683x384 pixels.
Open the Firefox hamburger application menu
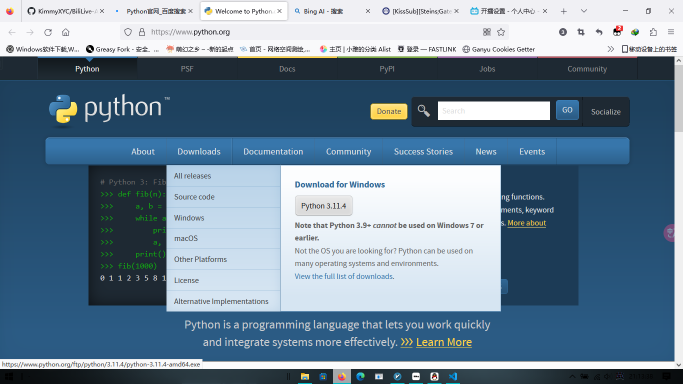[671, 32]
